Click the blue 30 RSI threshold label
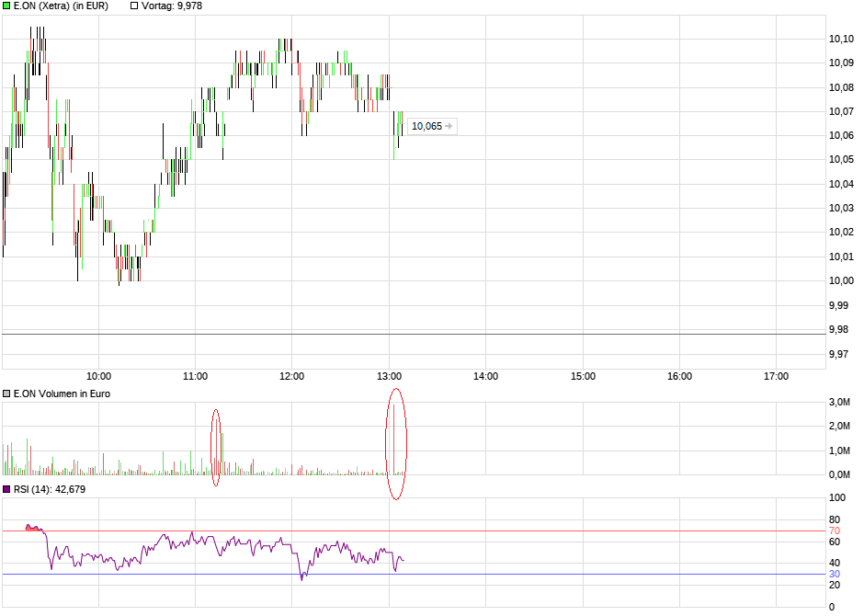 coord(835,574)
